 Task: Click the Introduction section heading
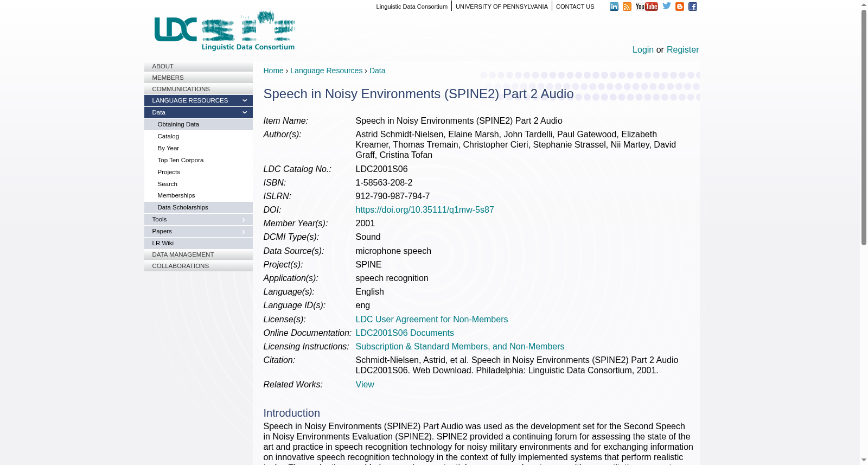point(292,413)
